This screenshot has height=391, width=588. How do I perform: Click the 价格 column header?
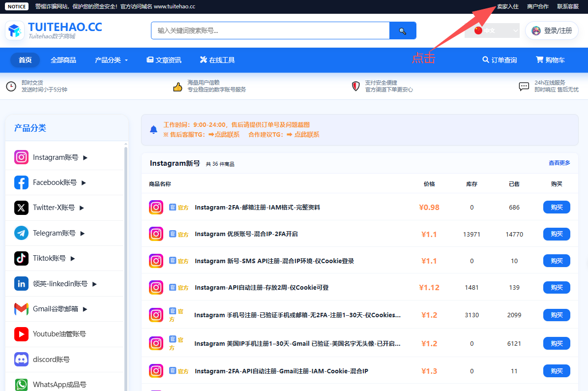[429, 184]
